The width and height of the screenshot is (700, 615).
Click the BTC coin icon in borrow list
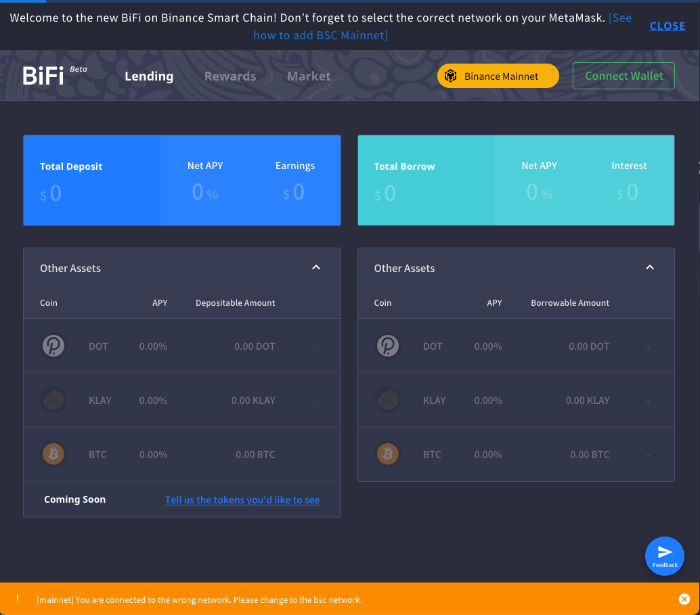[387, 454]
